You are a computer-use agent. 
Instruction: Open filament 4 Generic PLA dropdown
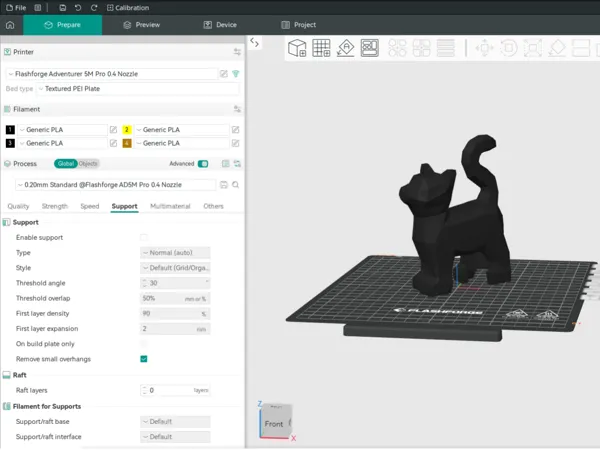pos(182,143)
